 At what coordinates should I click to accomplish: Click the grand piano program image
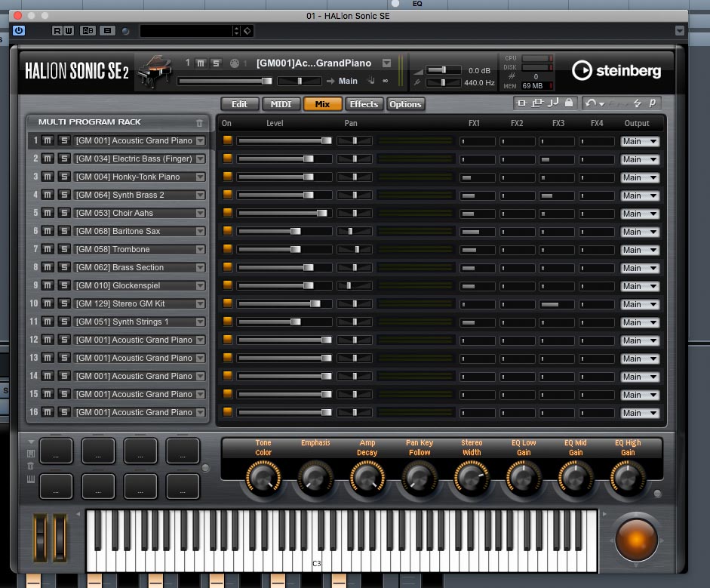coord(155,71)
